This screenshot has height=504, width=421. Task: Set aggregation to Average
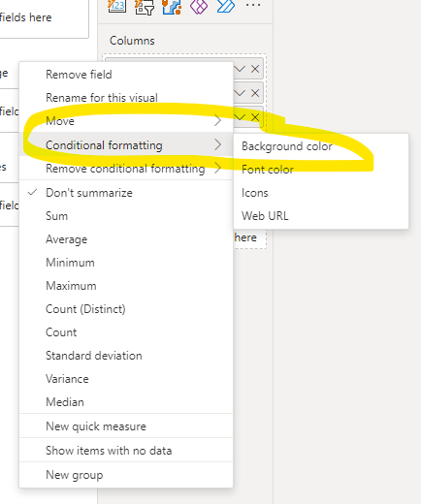tap(126, 239)
